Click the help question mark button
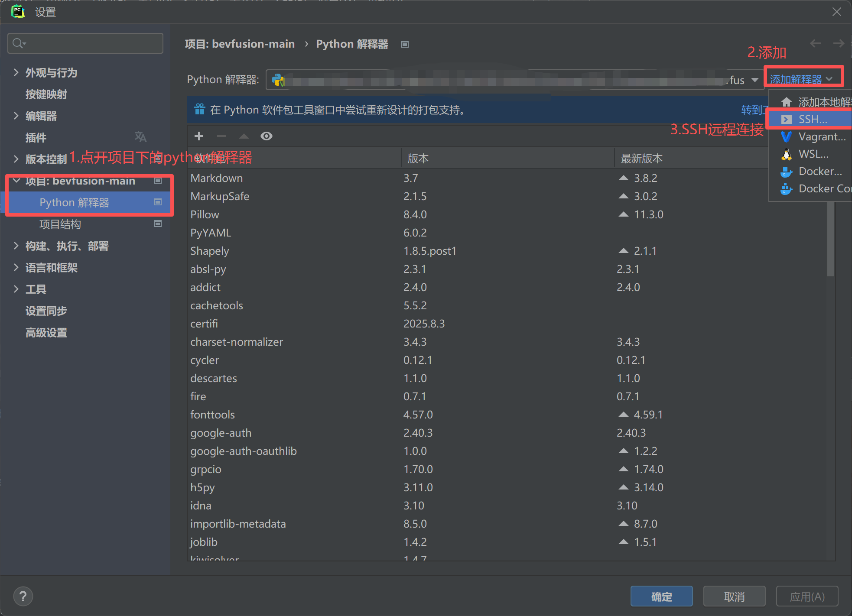 23,597
